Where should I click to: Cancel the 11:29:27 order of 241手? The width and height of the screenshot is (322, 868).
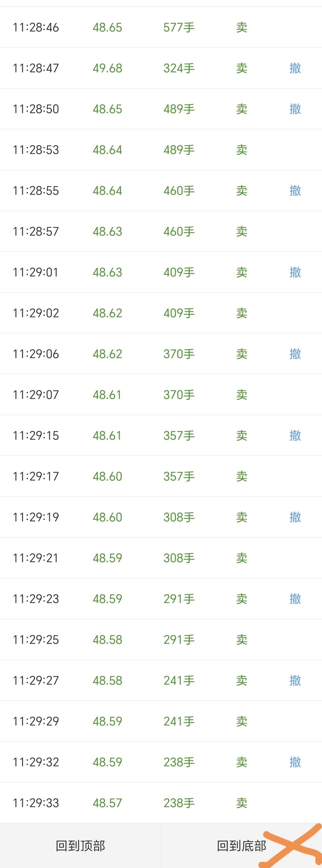coord(295,680)
